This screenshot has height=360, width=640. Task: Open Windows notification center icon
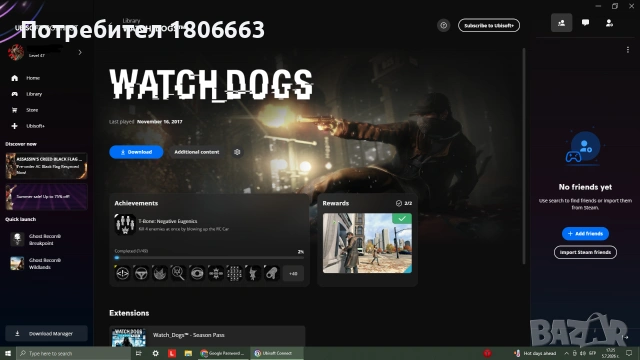click(629, 353)
